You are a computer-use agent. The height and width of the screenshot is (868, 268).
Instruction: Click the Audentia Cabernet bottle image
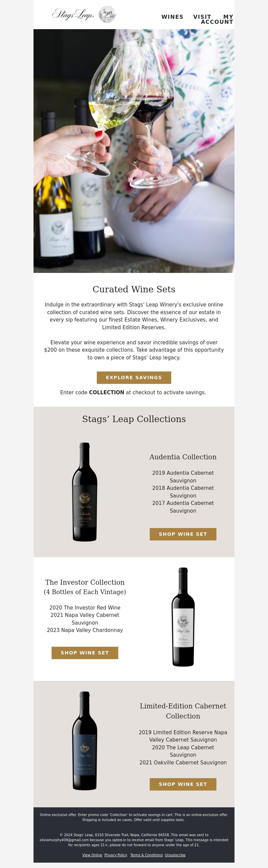coord(85,491)
